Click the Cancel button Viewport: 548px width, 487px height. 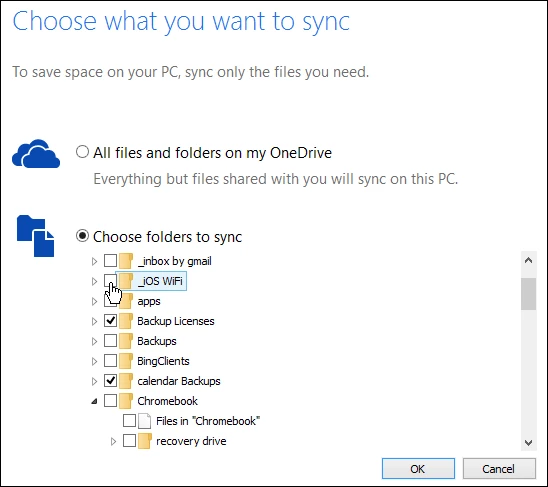(x=499, y=468)
